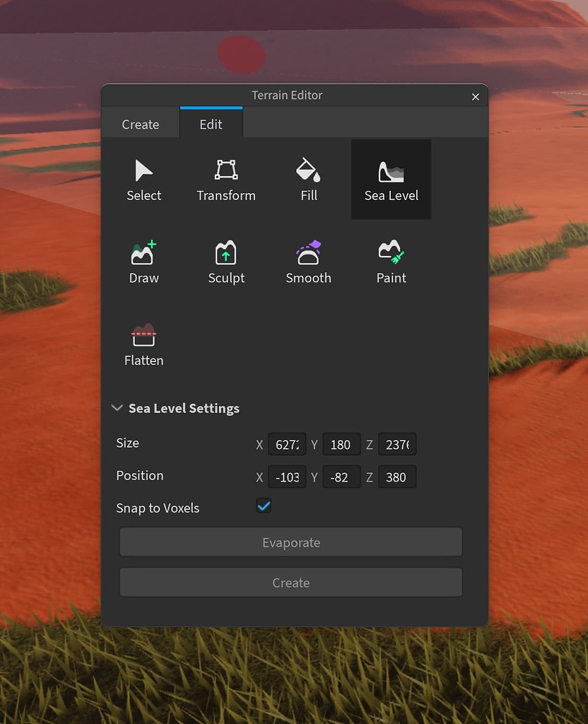
Task: Edit the Size X value field
Action: (287, 444)
